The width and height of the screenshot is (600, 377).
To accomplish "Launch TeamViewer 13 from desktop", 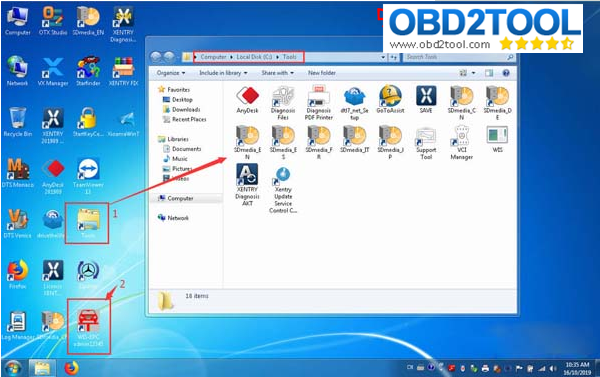I will [88, 176].
